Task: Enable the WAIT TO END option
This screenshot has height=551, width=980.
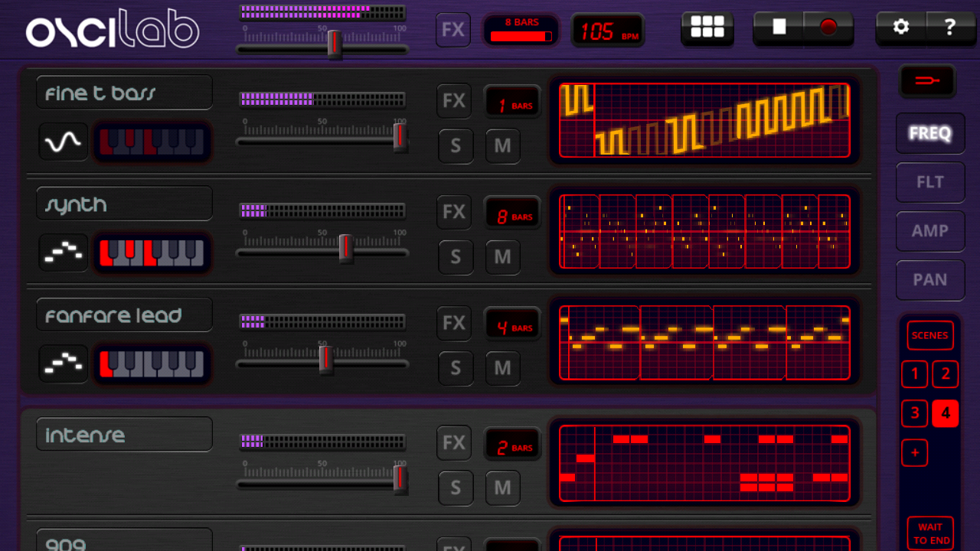Action: tap(929, 533)
